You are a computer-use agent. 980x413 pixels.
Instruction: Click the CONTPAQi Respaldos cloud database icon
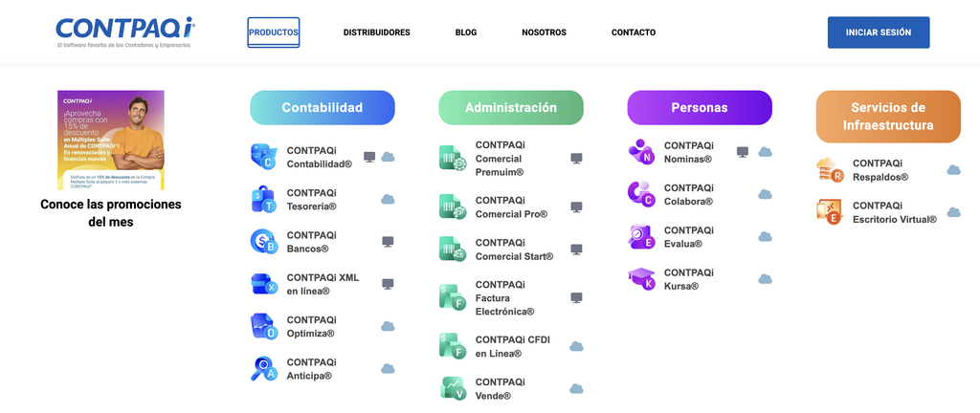[830, 169]
